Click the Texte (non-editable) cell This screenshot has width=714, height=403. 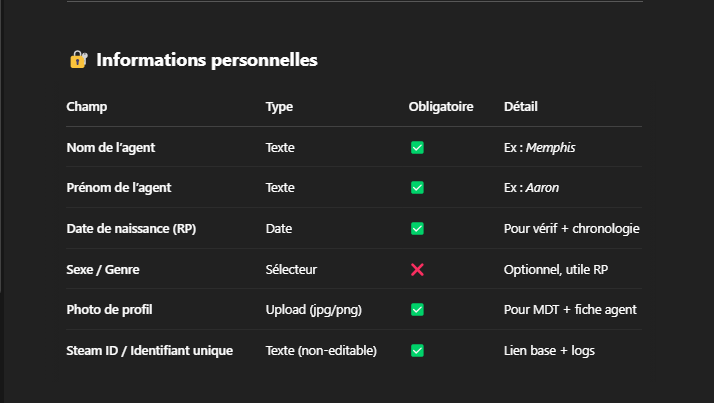pos(321,350)
